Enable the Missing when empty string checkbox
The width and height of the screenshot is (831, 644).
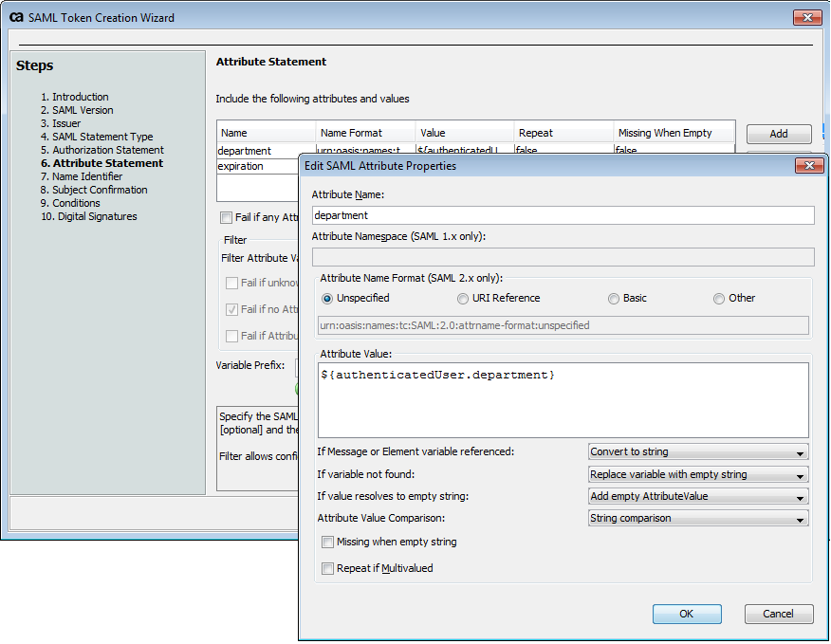[x=327, y=543]
